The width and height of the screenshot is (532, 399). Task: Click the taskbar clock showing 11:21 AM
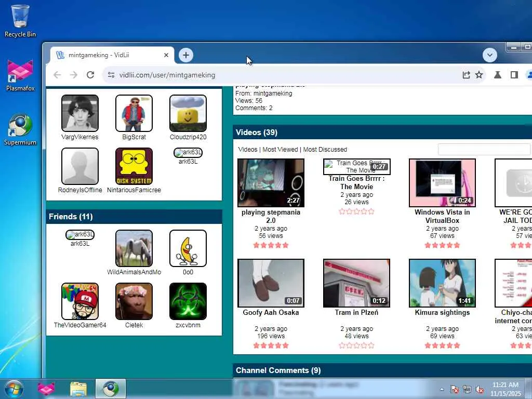(x=506, y=389)
